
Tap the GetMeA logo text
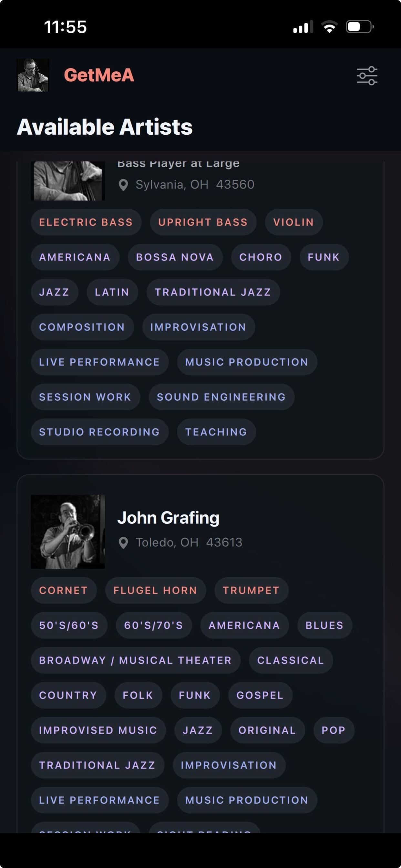tap(99, 75)
